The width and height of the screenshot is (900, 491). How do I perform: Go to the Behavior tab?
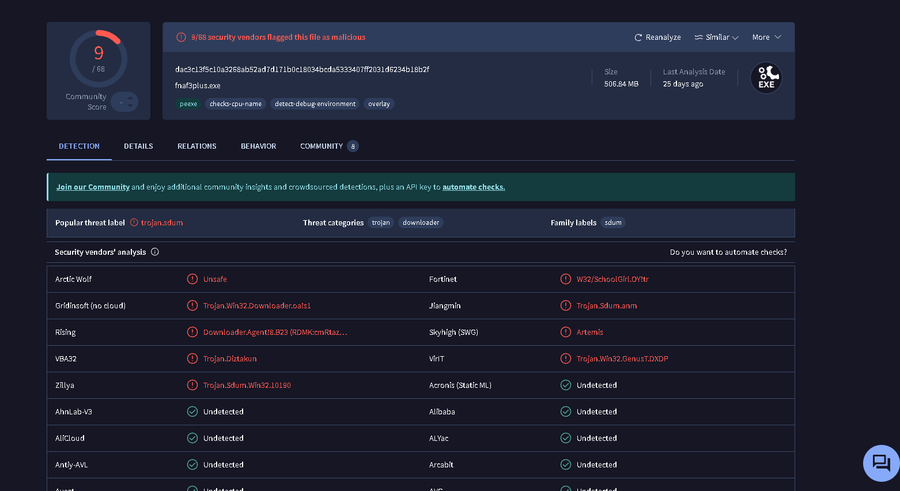pos(258,146)
